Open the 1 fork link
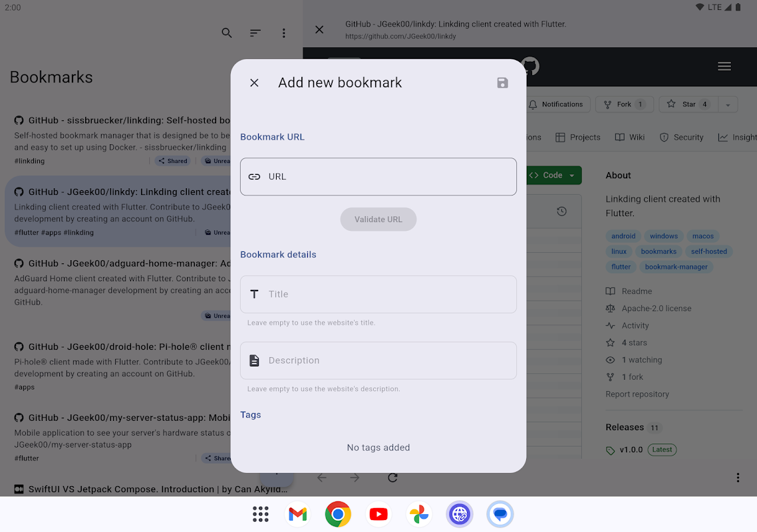 [x=624, y=377]
